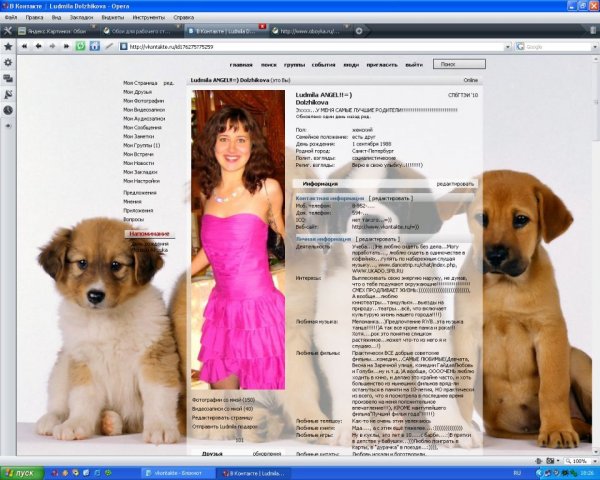Open the Вид menu

56,17
